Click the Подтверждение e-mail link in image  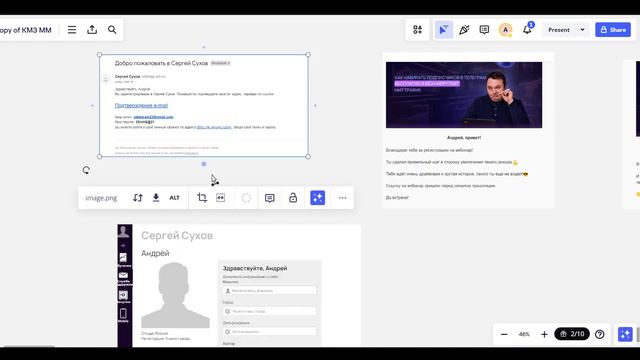[141, 105]
